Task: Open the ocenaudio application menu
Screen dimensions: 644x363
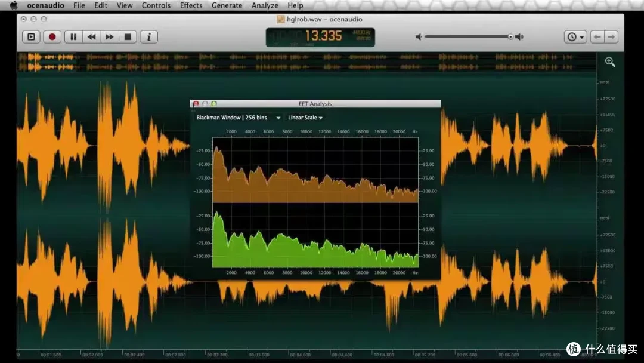Action: point(45,5)
